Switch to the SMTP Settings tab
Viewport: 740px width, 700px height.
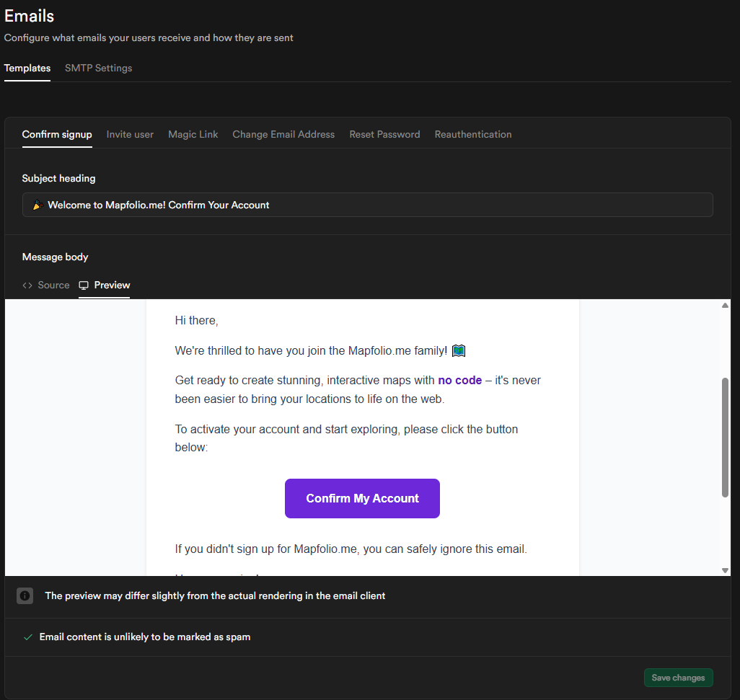(x=99, y=68)
